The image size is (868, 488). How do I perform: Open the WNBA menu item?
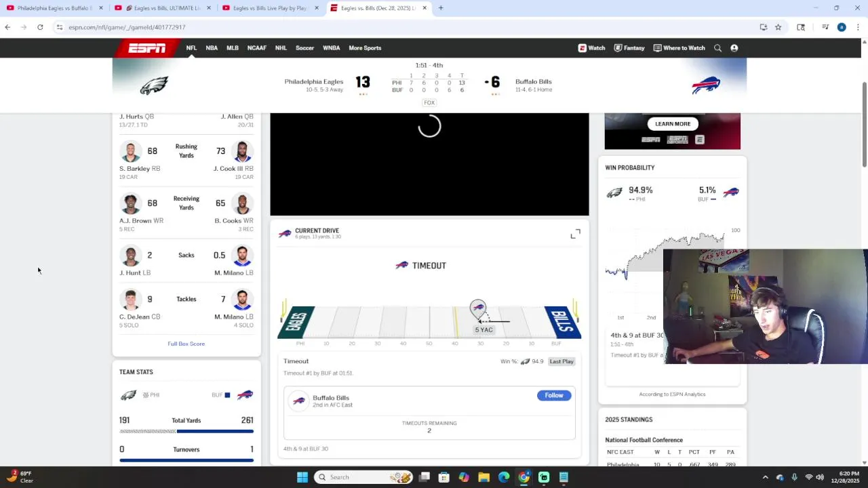(x=332, y=48)
